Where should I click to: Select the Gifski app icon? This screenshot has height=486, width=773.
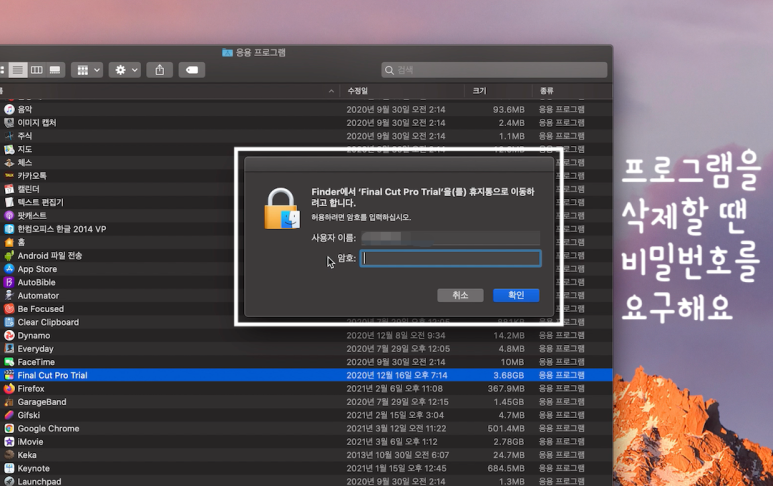[9, 416]
